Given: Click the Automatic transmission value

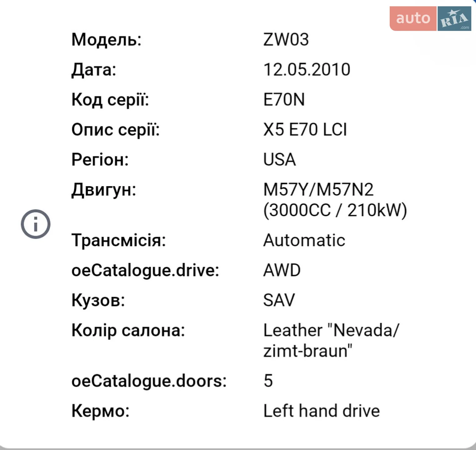Looking at the screenshot, I should pos(304,240).
